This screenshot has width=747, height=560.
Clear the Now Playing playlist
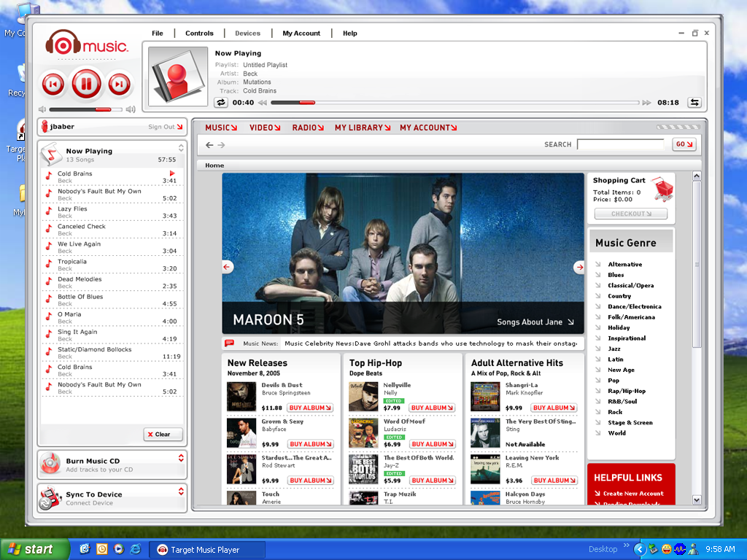[x=163, y=435]
